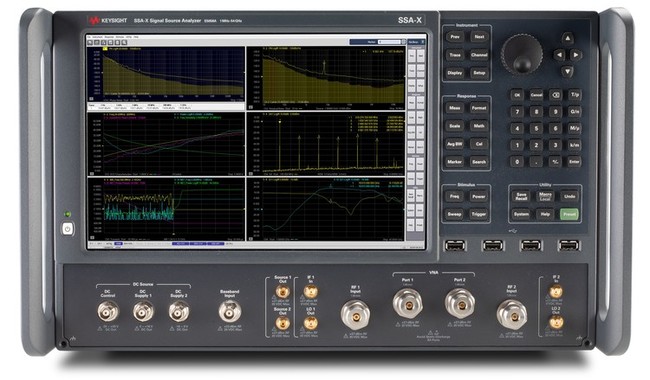Tap the number 5 key
Viewport: 650px width, 380px height.
pyautogui.click(x=536, y=128)
